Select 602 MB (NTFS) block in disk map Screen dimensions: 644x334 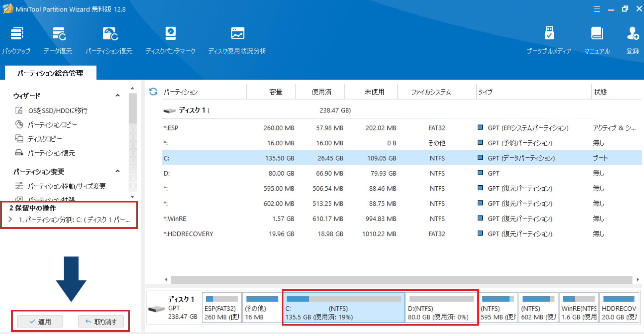(538, 308)
